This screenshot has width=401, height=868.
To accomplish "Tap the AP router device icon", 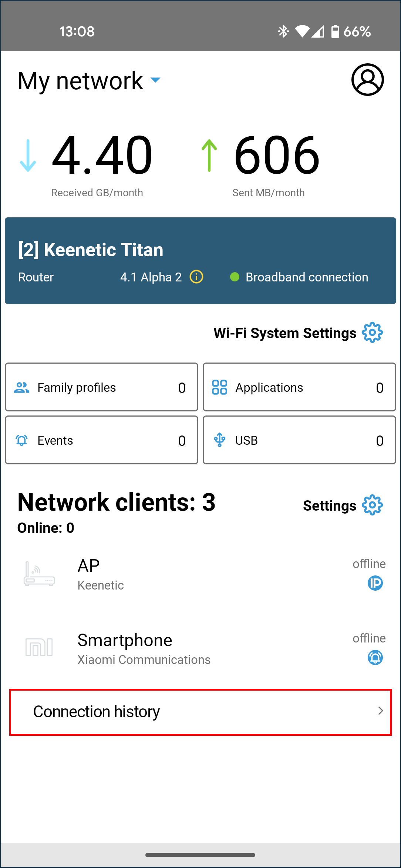I will 39,574.
